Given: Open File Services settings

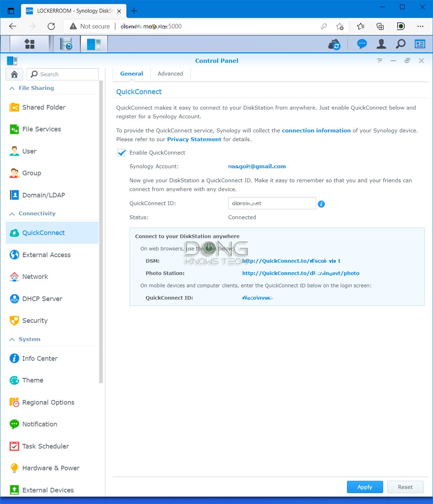Looking at the screenshot, I should tap(52, 129).
